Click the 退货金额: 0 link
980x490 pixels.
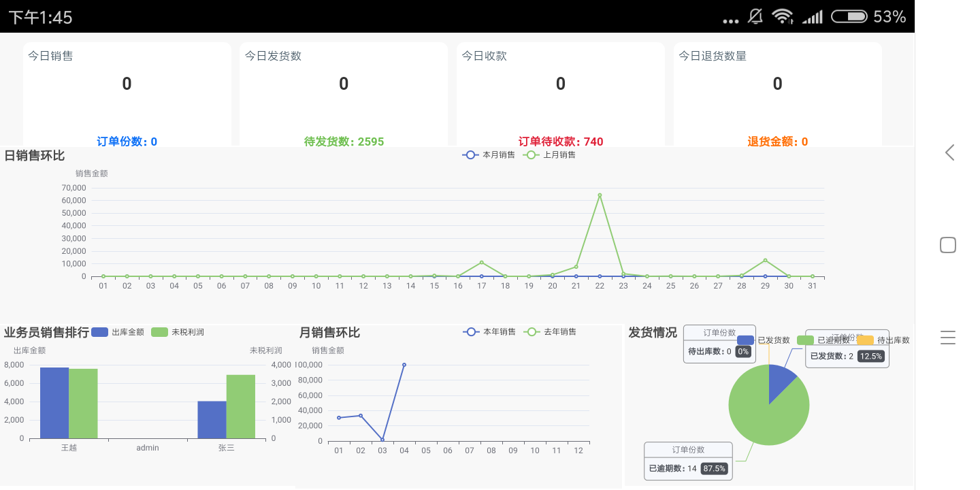[778, 142]
